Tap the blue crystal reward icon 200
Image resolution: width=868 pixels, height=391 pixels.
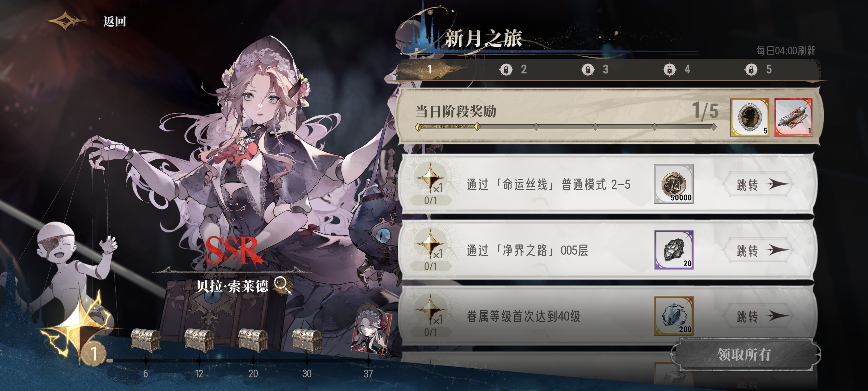[x=674, y=315]
